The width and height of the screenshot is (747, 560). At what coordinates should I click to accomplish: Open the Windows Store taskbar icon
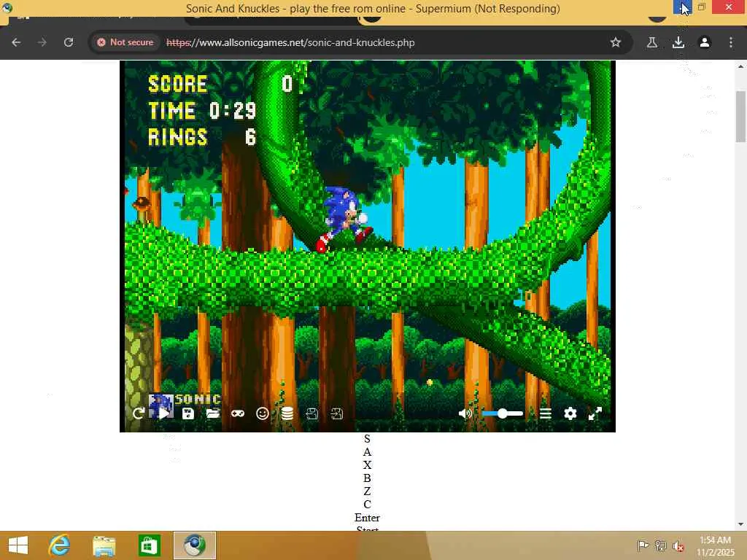pyautogui.click(x=149, y=545)
